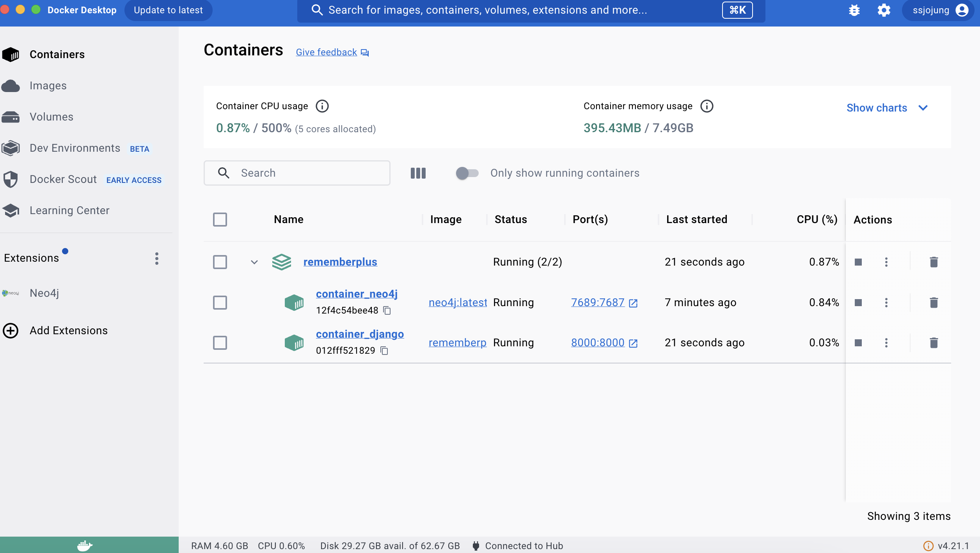This screenshot has height=553, width=980.
Task: Open the Extensions options menu
Action: point(157,259)
